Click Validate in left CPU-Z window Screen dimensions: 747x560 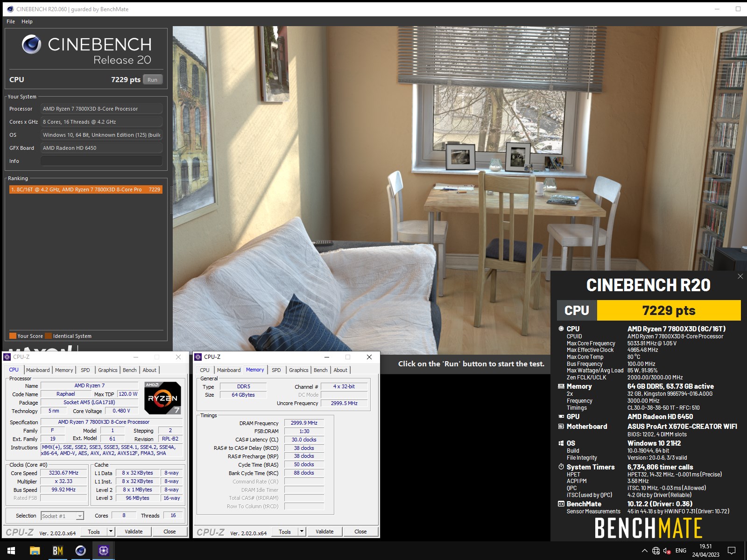tap(134, 532)
